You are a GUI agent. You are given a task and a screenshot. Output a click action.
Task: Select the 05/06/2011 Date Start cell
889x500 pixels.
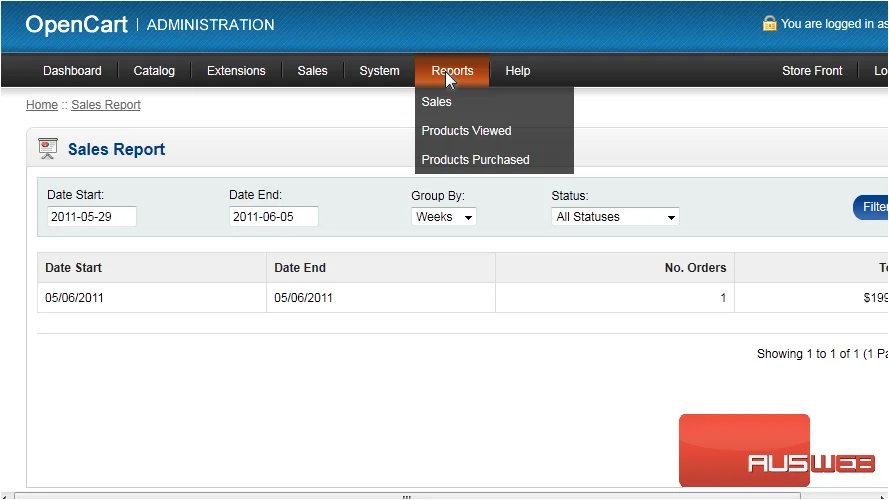(152, 298)
